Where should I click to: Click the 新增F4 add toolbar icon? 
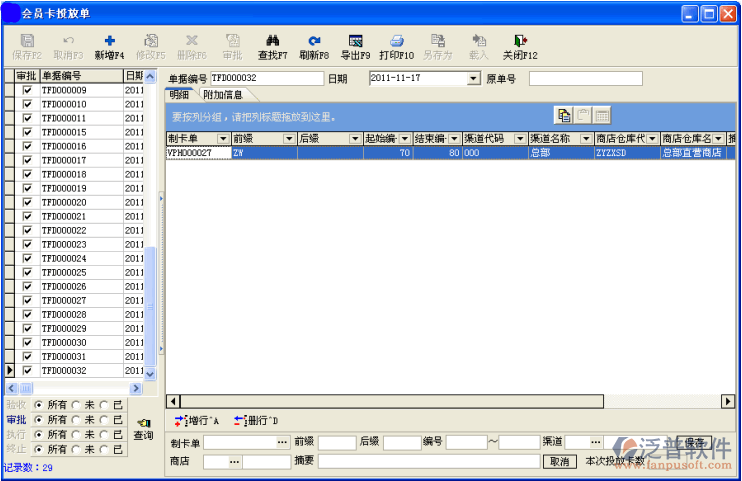coord(109,41)
